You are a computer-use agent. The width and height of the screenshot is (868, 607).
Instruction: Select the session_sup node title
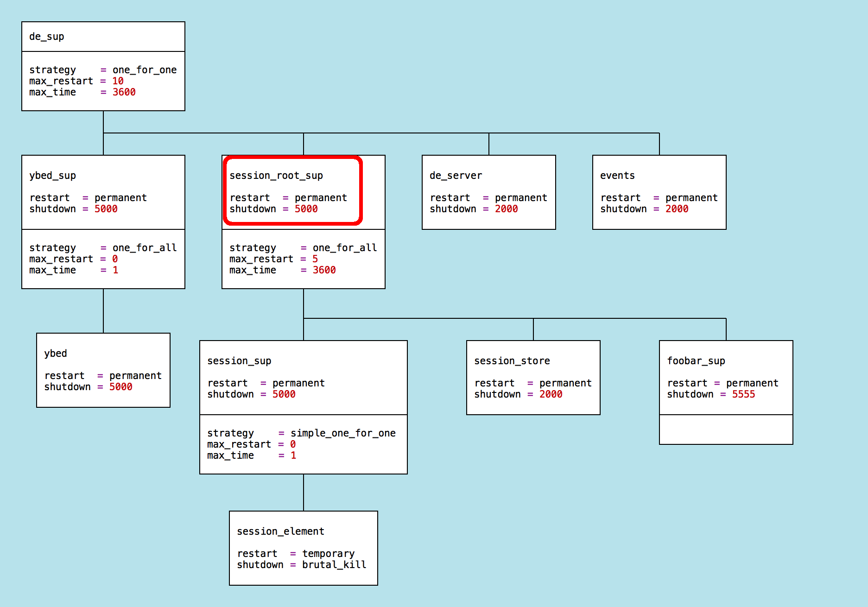[239, 361]
